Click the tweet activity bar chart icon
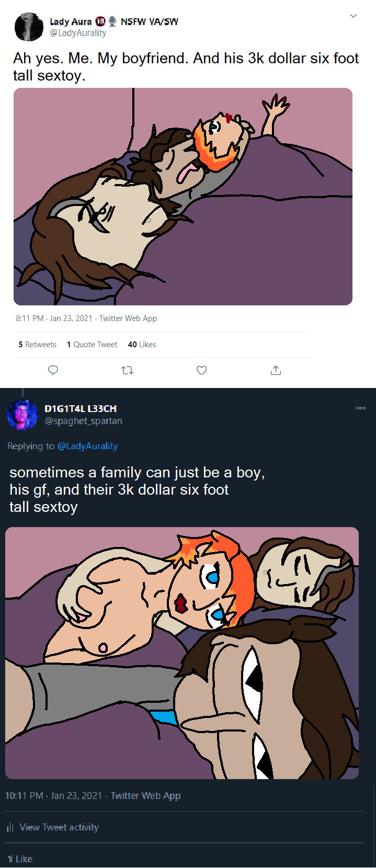376x868 pixels. [10, 827]
